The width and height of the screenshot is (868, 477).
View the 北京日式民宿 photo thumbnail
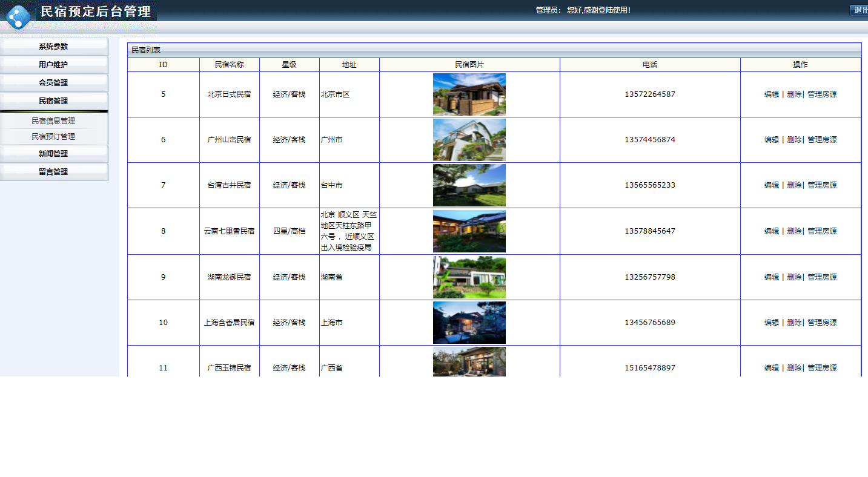click(x=469, y=94)
